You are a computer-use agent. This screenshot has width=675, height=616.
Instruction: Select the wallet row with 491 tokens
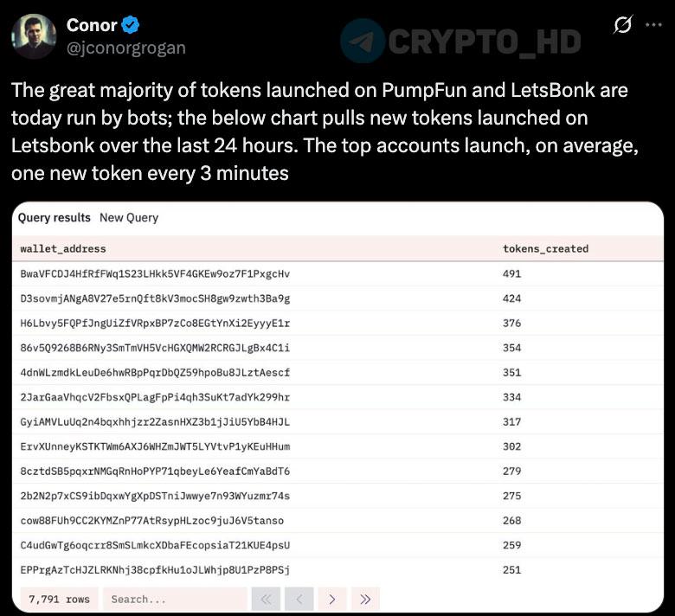(337, 273)
